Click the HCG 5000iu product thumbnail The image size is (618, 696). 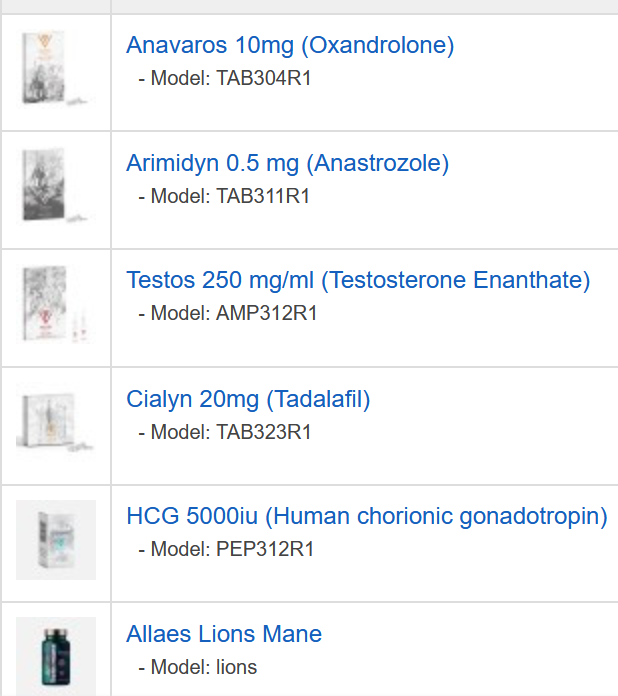tap(56, 540)
